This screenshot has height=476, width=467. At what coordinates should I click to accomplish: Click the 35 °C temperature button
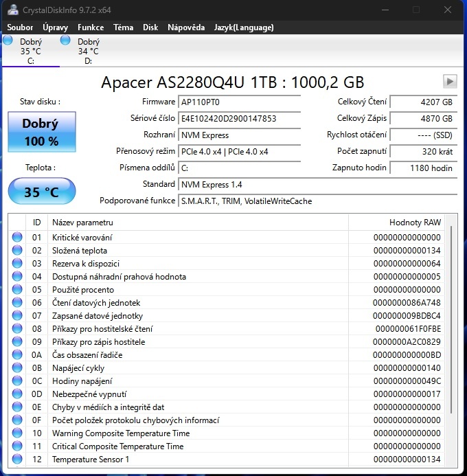(x=42, y=192)
